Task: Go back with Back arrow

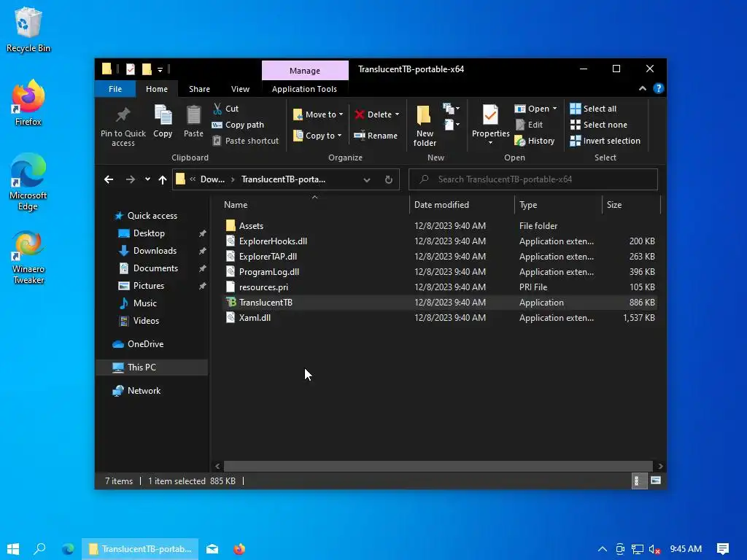Action: tap(109, 179)
